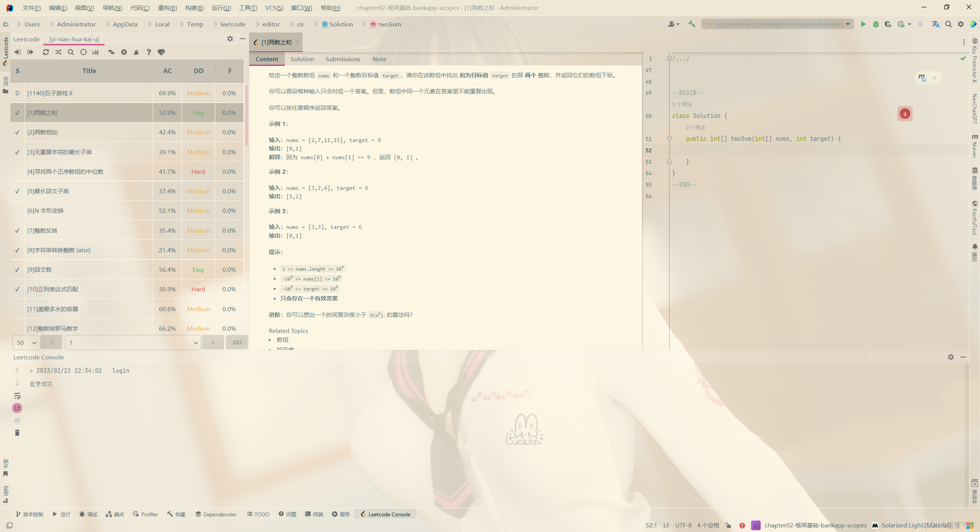Go to previous page with < button

pyautogui.click(x=51, y=343)
